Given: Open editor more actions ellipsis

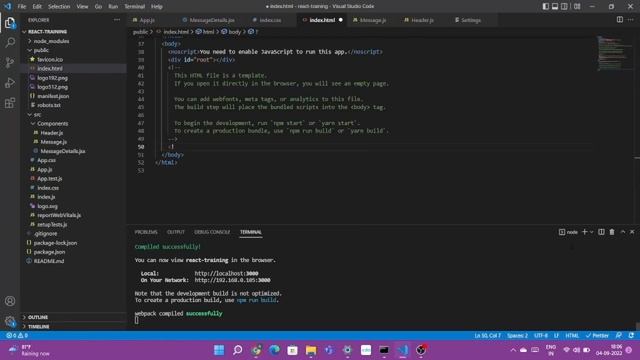Looking at the screenshot, I should pos(631,20).
